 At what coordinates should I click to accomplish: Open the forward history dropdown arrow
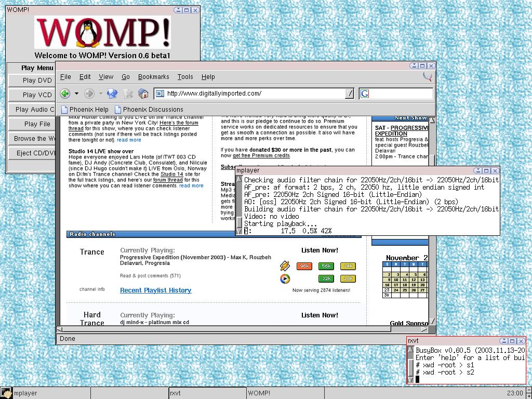coord(101,94)
